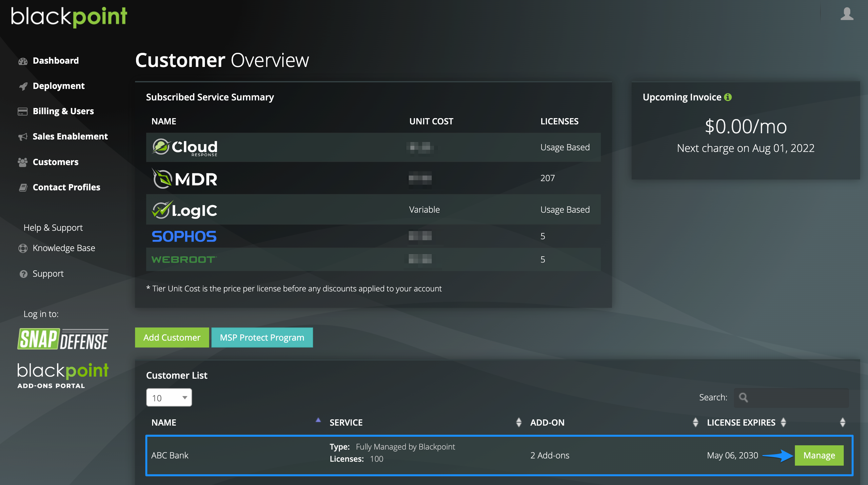Open the SnapDefense login logo
868x485 pixels.
pos(63,339)
